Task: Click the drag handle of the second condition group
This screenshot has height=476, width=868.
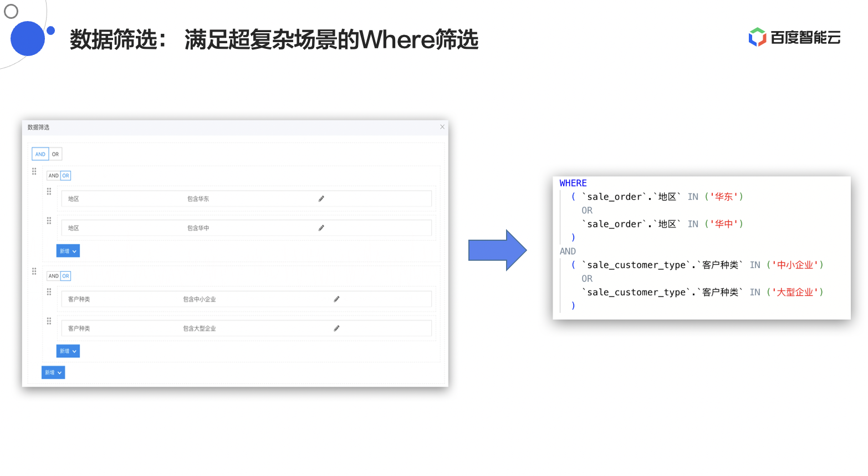Action: coord(34,271)
